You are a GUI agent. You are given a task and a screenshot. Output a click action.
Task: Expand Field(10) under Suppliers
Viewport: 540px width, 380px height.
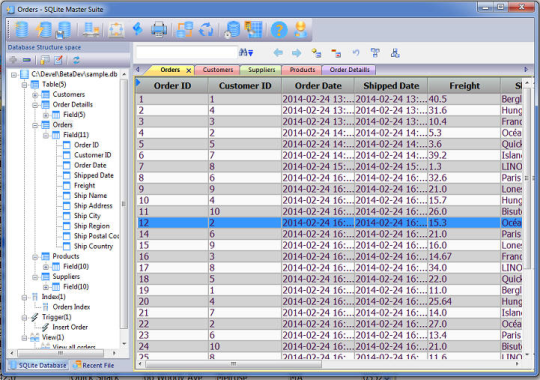pos(46,287)
